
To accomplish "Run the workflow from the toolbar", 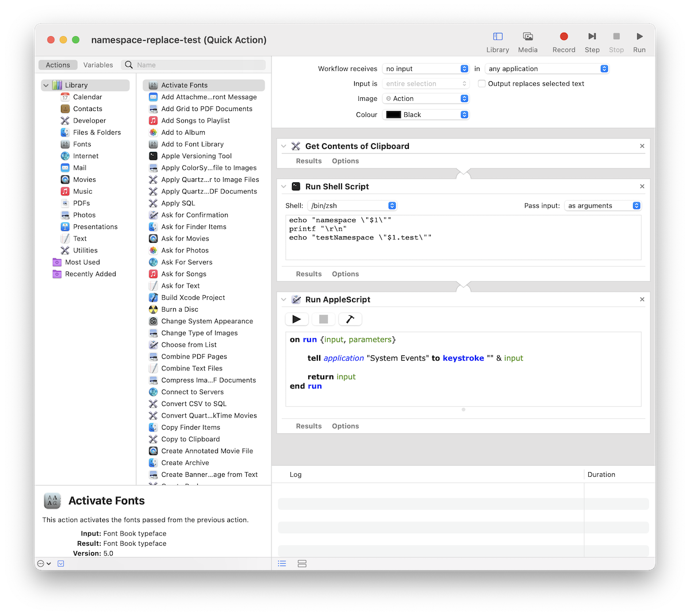I will [x=639, y=42].
